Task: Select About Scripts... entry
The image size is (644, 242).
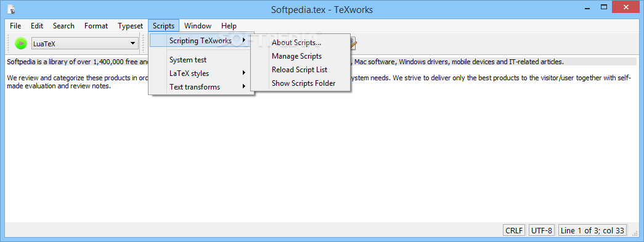Action: click(301, 43)
